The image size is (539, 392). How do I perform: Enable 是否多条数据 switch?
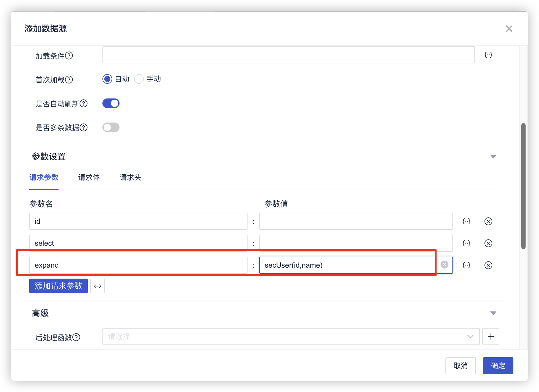coord(111,127)
